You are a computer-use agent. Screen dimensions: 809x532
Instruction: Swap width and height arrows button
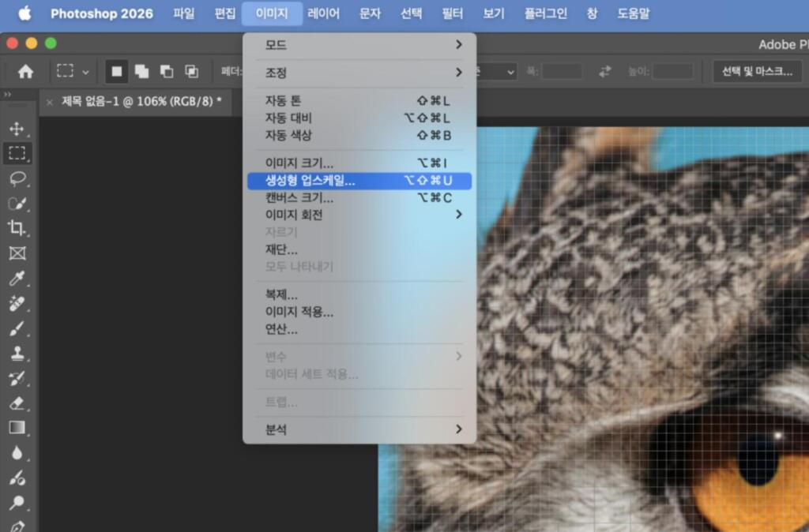(605, 72)
